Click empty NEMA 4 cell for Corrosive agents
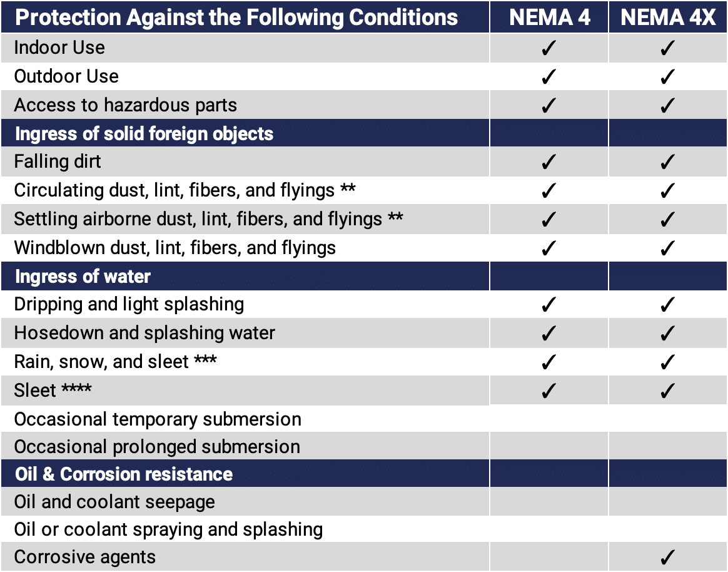 [549, 557]
